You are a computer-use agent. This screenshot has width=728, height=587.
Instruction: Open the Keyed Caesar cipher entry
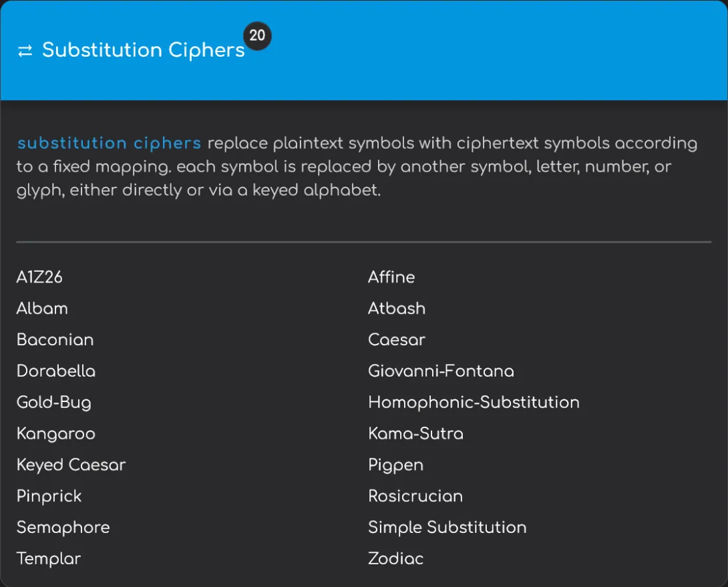point(71,465)
